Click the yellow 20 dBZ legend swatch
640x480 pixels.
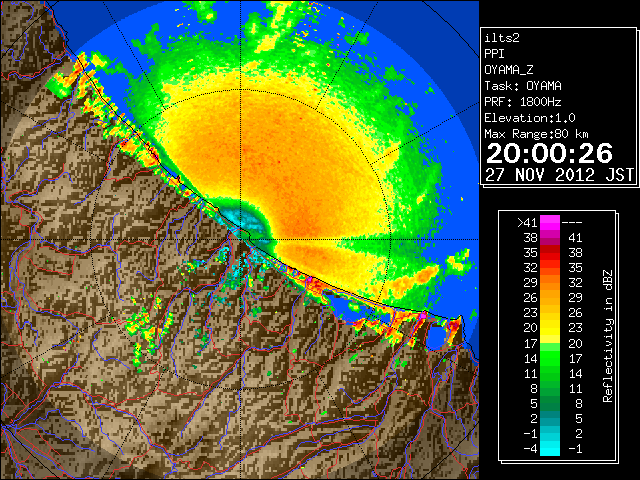click(x=550, y=328)
